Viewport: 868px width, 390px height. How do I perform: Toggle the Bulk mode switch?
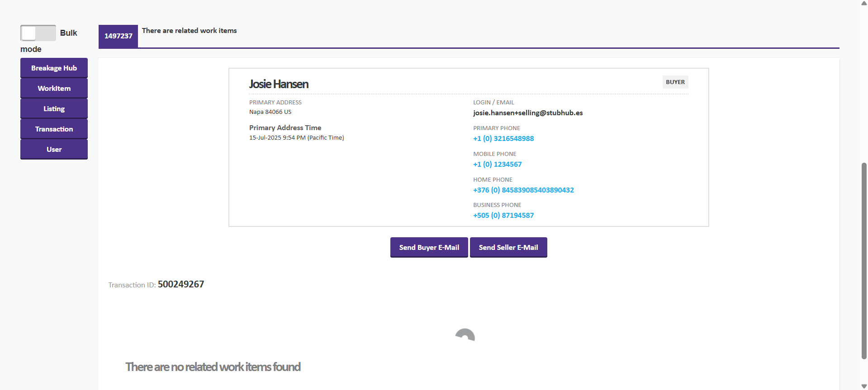[x=38, y=33]
